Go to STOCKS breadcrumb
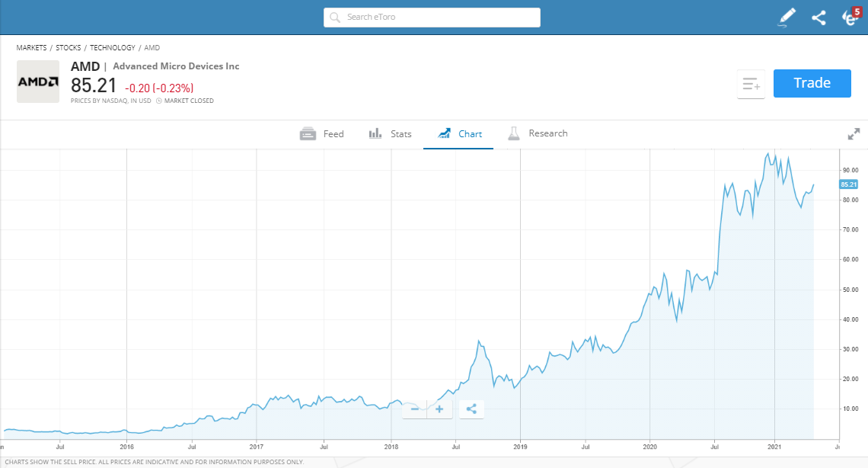Viewport: 868px width, 468px height. (68, 47)
